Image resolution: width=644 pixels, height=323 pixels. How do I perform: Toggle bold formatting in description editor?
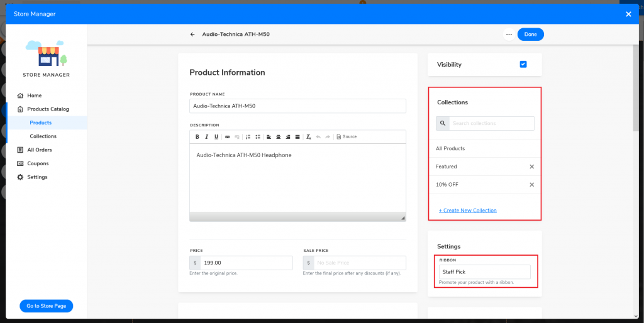pyautogui.click(x=197, y=136)
